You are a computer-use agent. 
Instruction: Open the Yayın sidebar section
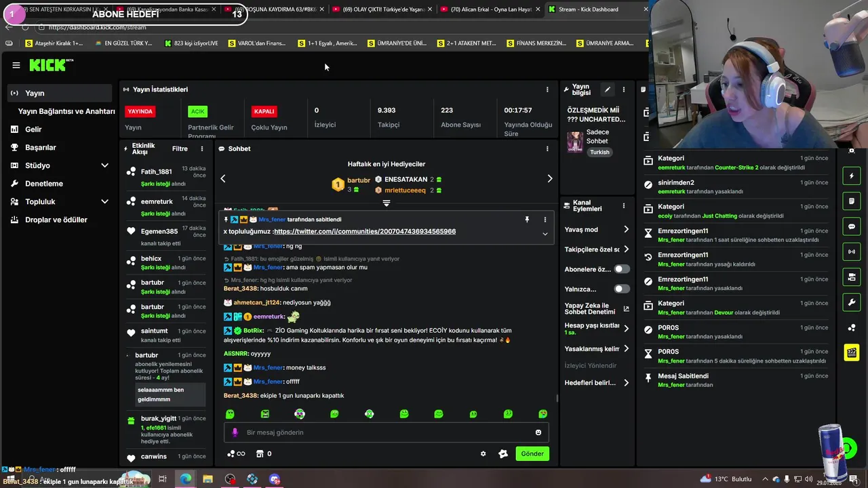(60, 93)
